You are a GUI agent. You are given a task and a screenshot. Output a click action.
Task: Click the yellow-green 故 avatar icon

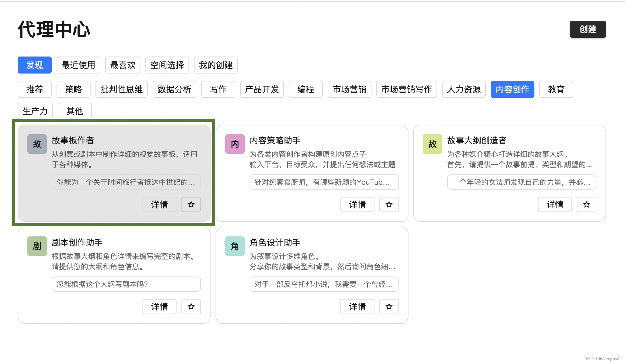click(432, 144)
